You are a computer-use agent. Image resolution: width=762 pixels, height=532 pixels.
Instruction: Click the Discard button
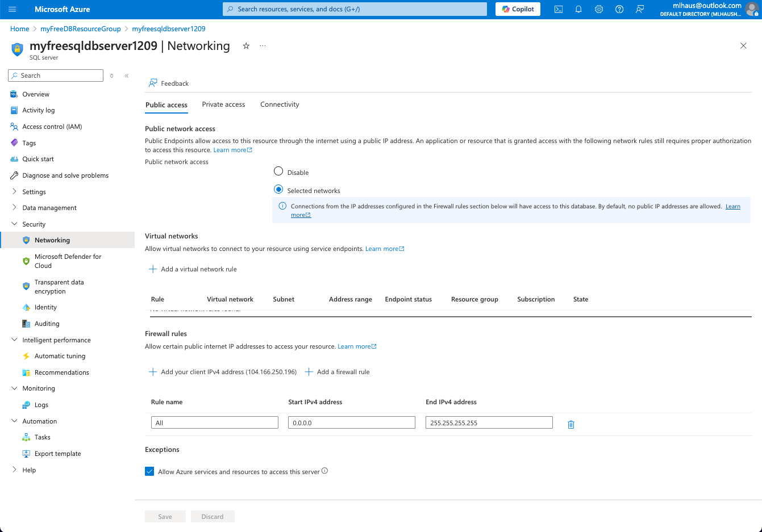(x=213, y=517)
